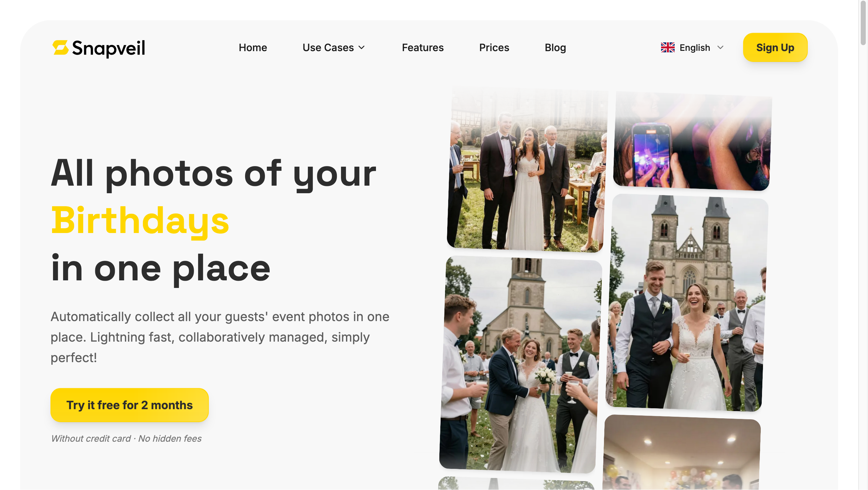Navigate to Prices
This screenshot has height=490, width=868.
coord(494,48)
